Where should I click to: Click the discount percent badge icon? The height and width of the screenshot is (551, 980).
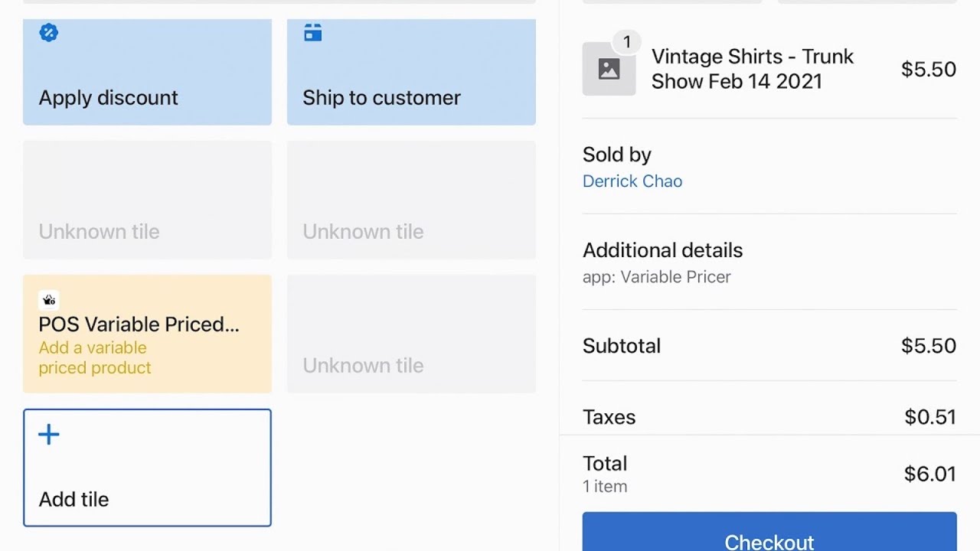coord(49,33)
